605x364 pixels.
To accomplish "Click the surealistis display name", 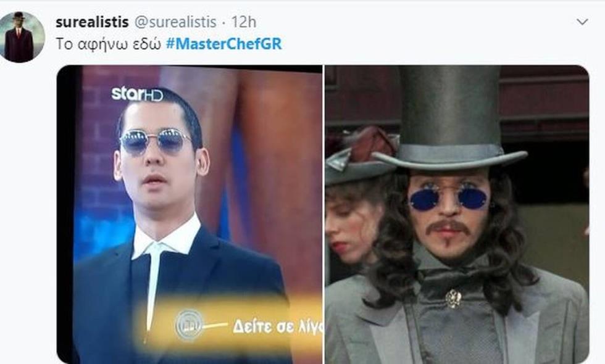I will [92, 22].
